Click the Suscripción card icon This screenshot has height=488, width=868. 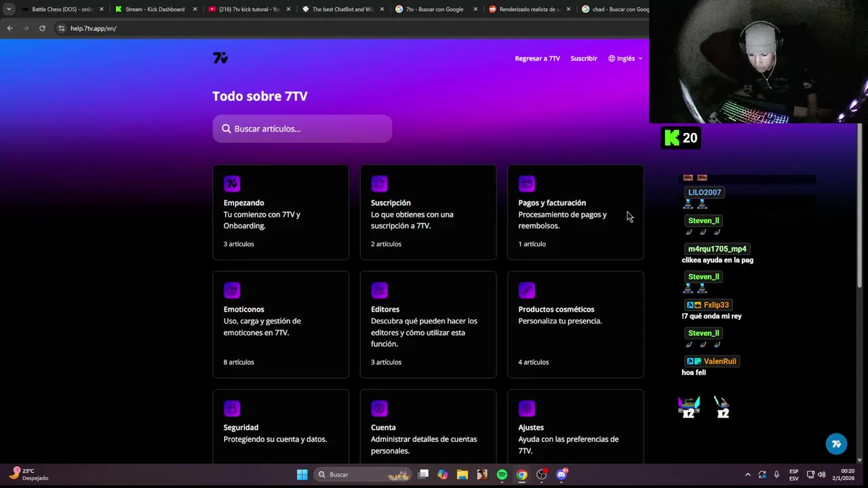379,184
